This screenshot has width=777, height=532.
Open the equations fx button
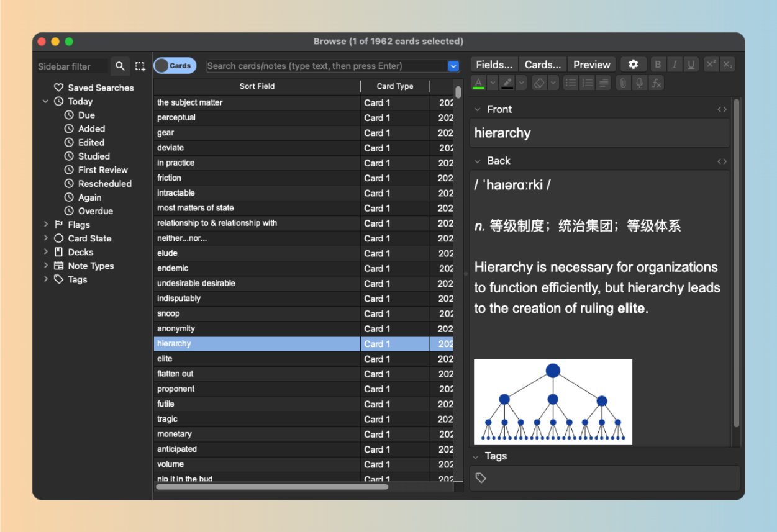[x=656, y=83]
